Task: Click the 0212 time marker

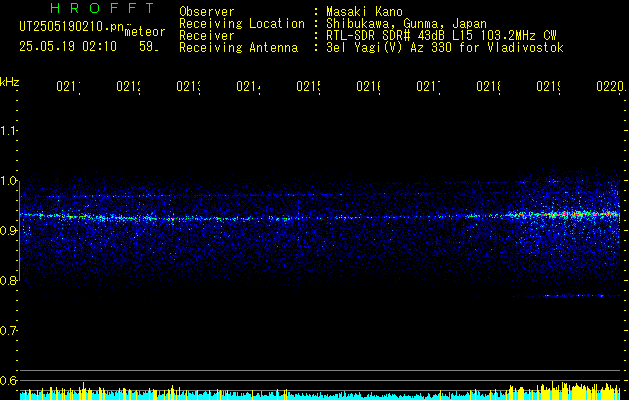Action: (128, 87)
